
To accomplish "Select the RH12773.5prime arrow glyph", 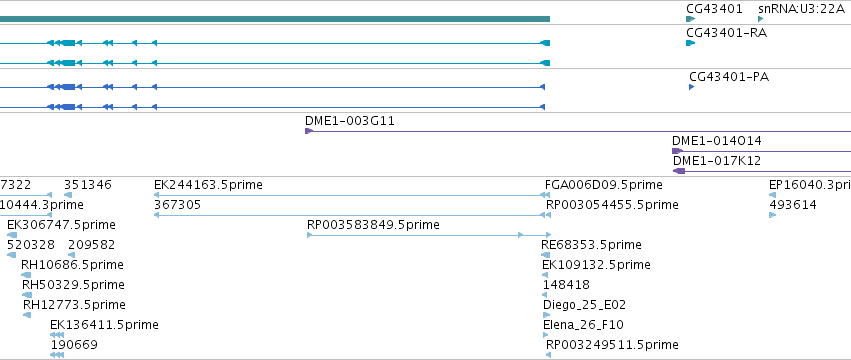I will (27, 315).
